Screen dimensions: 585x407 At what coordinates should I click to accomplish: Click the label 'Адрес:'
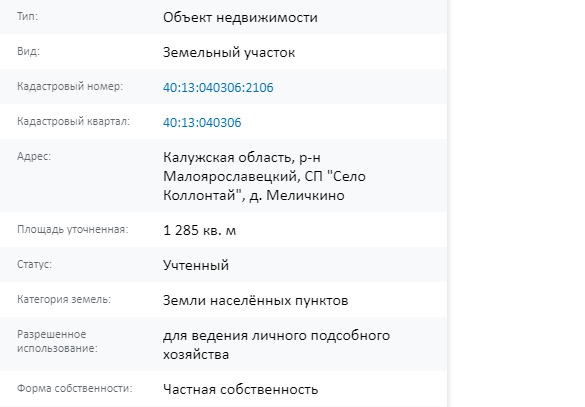[34, 156]
